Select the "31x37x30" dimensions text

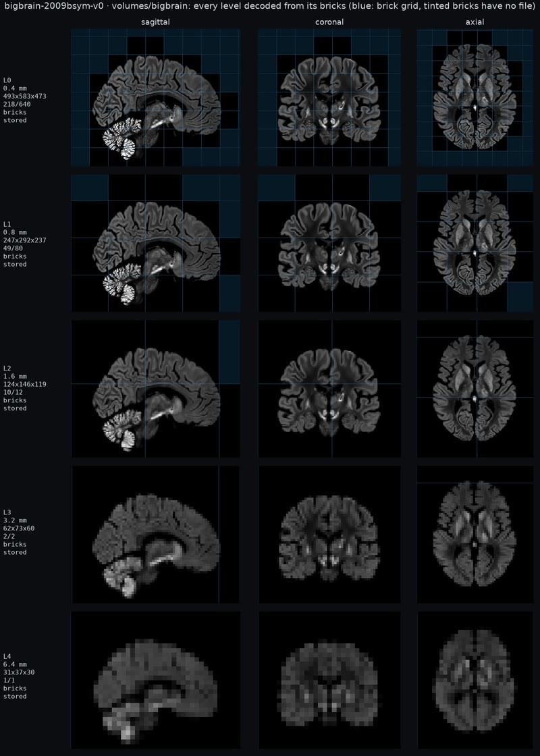19,672
